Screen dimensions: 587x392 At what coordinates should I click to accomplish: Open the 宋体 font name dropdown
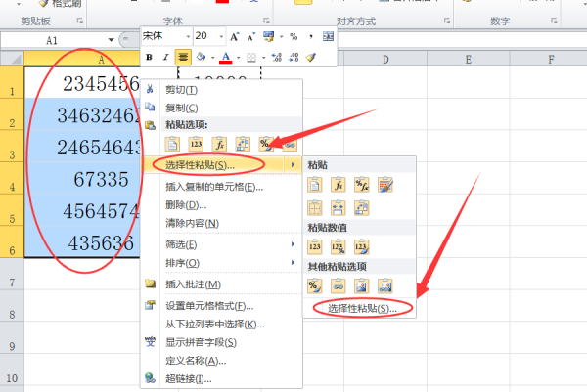point(188,36)
